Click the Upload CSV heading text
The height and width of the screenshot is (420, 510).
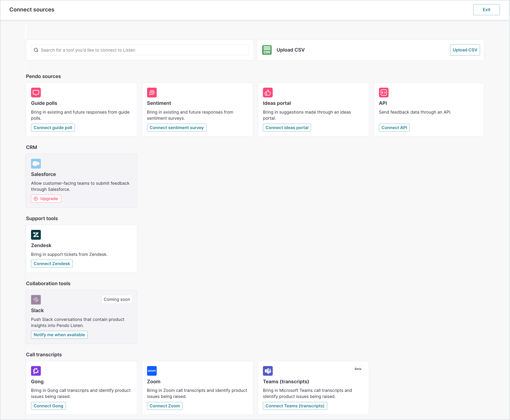(x=290, y=50)
